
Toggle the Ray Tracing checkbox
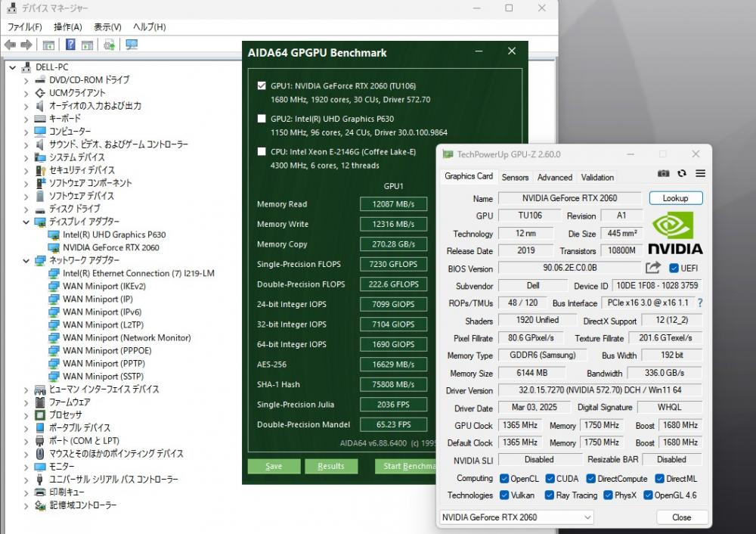[x=549, y=495]
